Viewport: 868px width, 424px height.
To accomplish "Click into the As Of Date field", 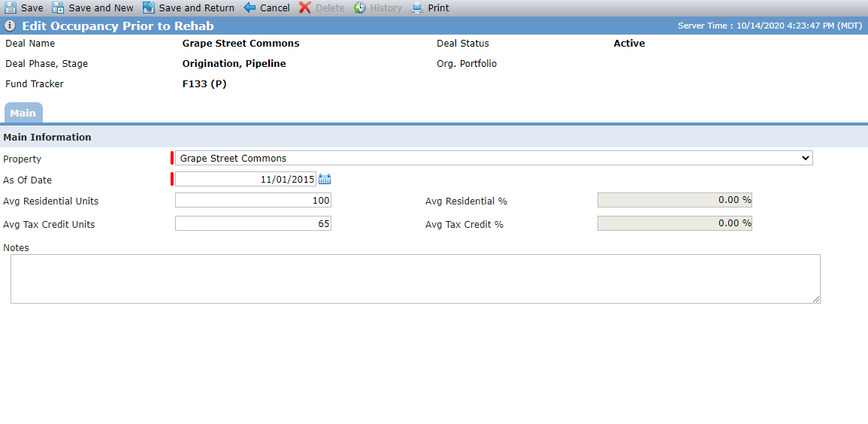I will coord(246,180).
